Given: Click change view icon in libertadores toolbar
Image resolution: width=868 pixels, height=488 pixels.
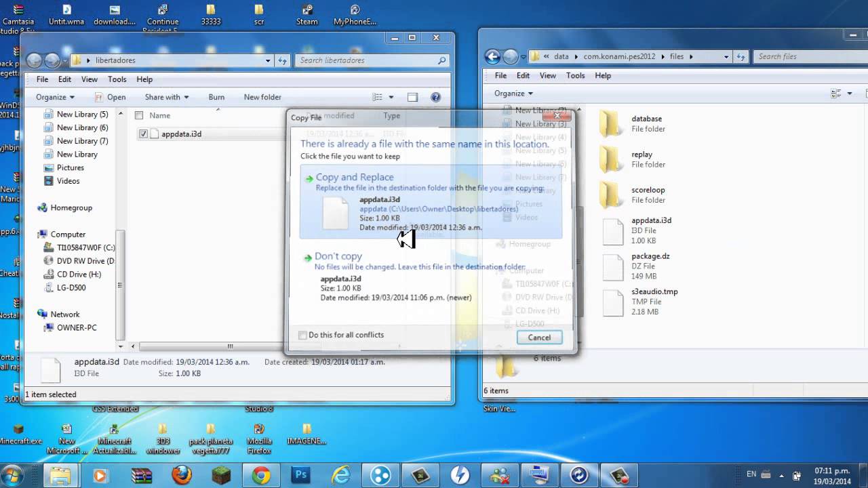Looking at the screenshot, I should 378,97.
